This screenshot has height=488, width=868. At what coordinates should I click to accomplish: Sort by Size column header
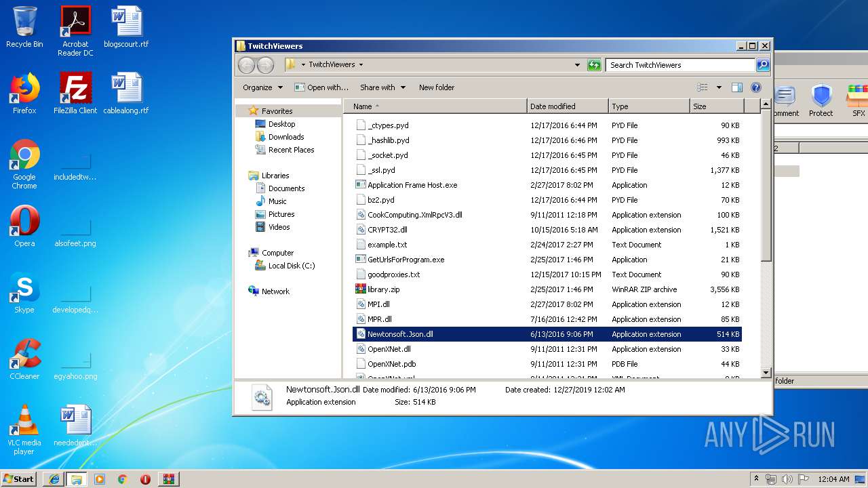tap(717, 106)
